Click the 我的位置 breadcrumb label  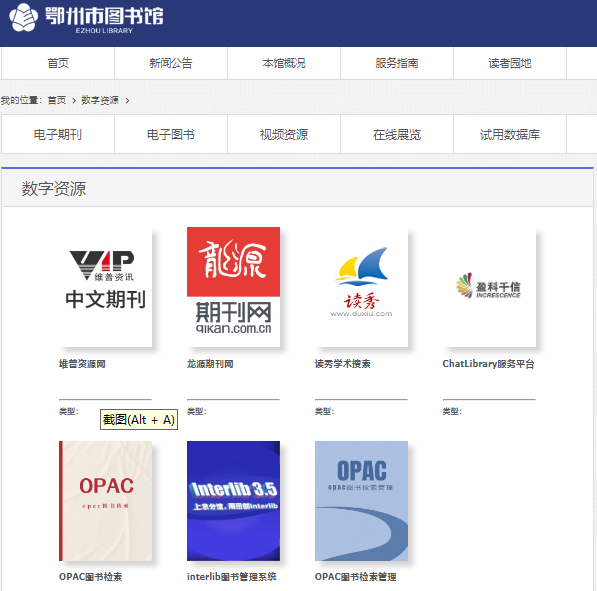click(x=21, y=100)
